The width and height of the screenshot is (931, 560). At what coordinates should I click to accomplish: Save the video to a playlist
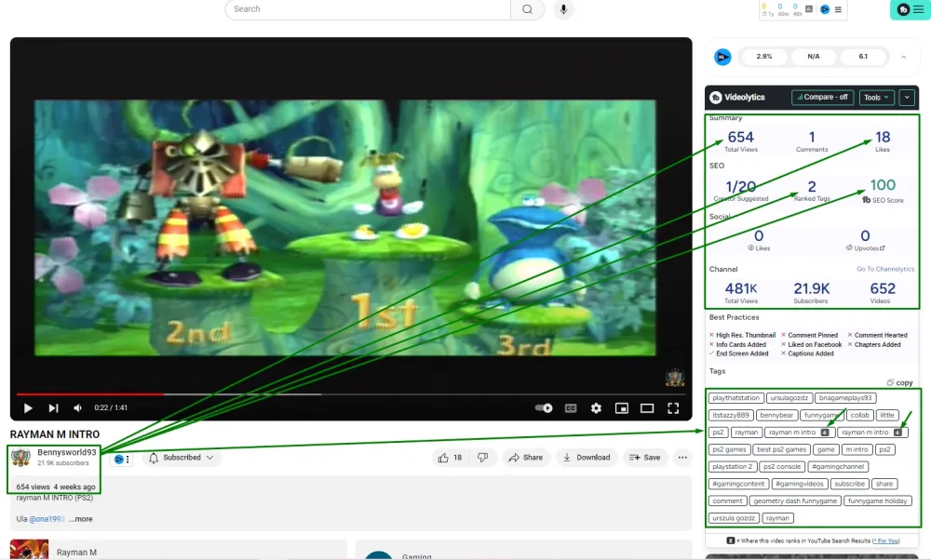coord(645,458)
